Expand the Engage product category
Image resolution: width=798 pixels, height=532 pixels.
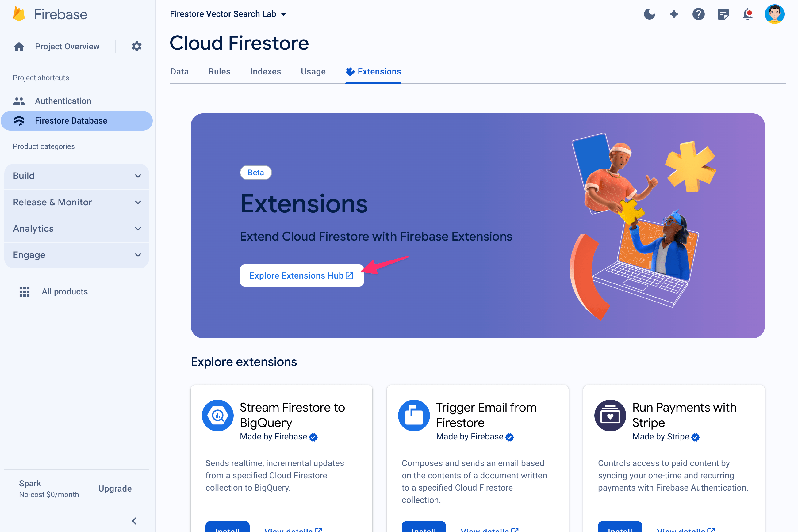(77, 255)
